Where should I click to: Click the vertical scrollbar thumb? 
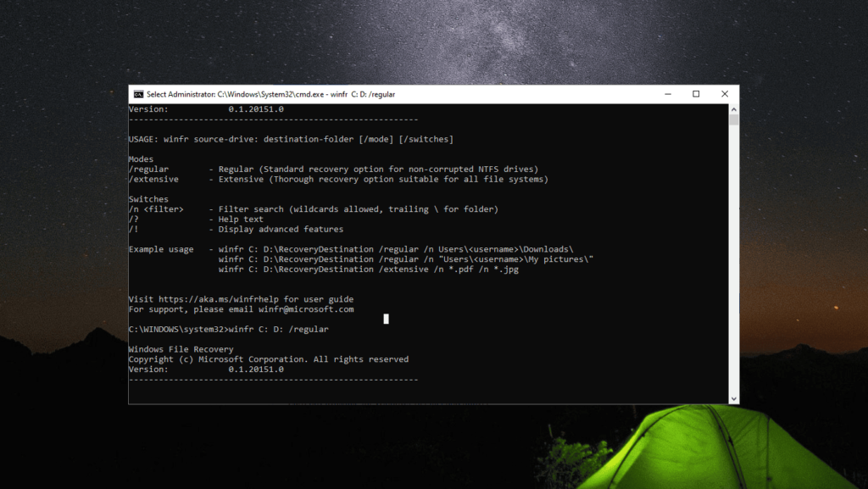tap(733, 120)
